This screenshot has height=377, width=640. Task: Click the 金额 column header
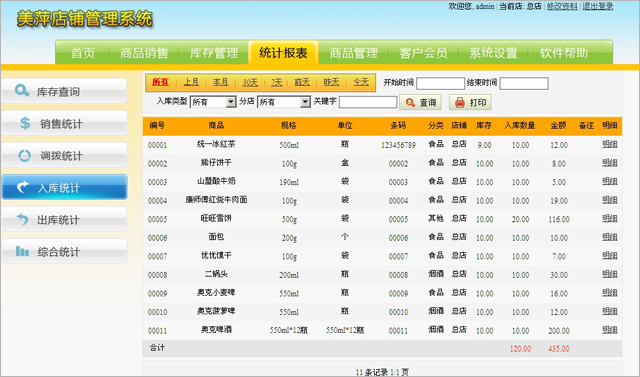pos(558,125)
